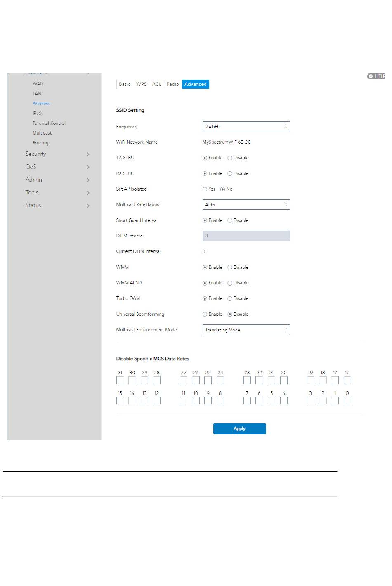Open Multicast Enhancement Mode dropdown
The image size is (392, 586).
246,330
